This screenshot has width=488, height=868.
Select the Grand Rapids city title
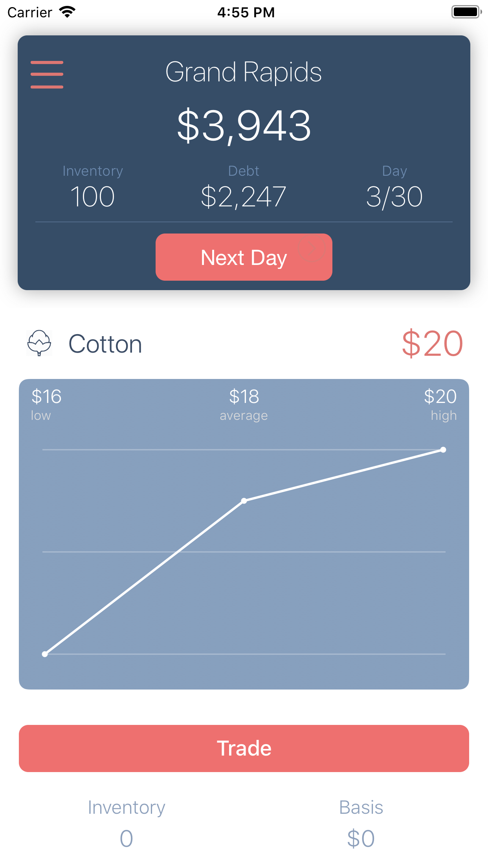(244, 72)
